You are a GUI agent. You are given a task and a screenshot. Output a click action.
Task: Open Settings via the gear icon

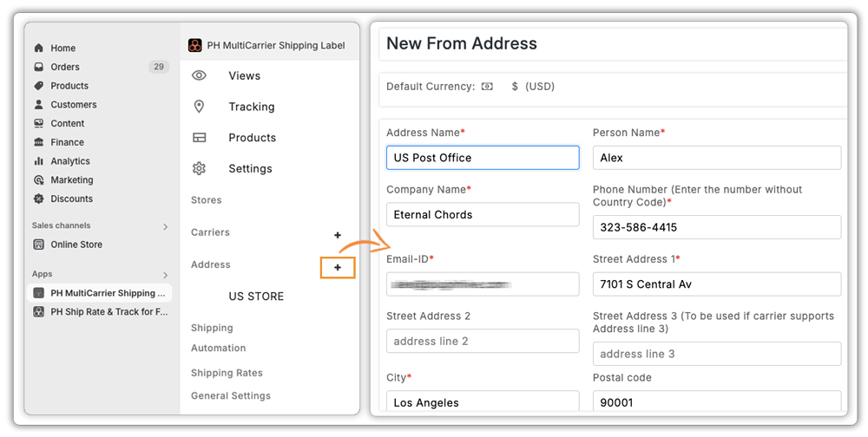click(x=200, y=168)
